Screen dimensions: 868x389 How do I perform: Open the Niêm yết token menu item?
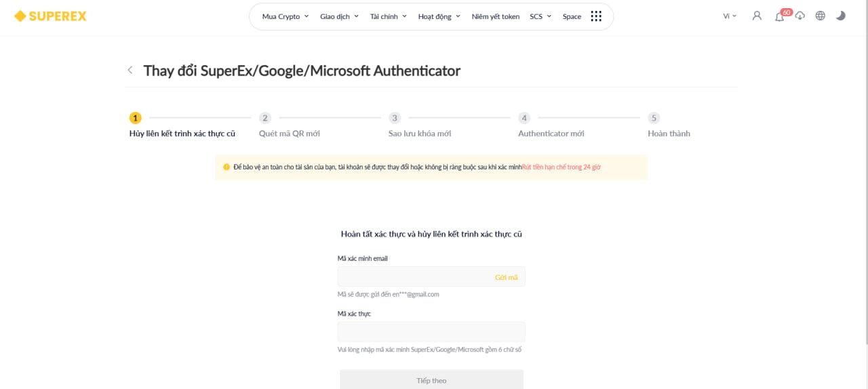(x=496, y=16)
